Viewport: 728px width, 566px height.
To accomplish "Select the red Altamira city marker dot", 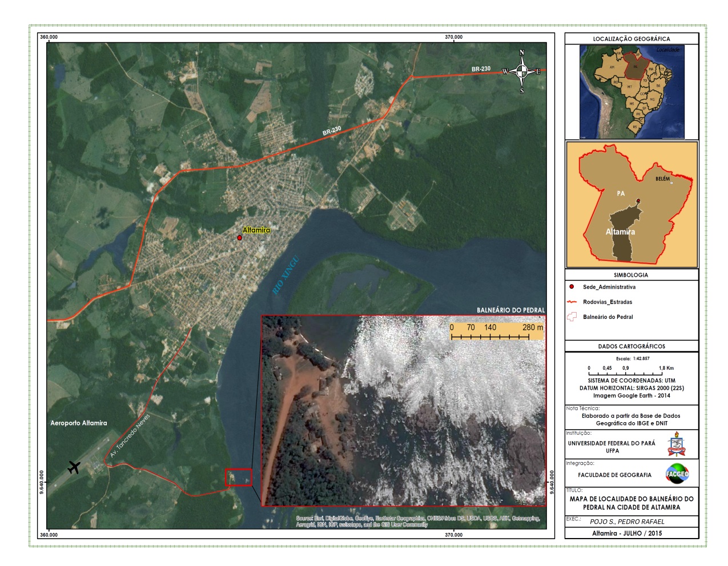I will 239,238.
